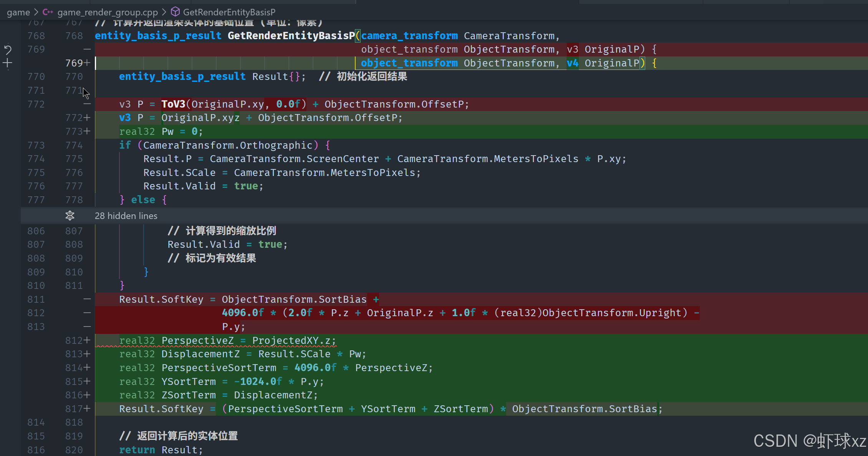Click modified line number 812 with PerspectiveZ
This screenshot has height=456, width=868.
coord(74,340)
